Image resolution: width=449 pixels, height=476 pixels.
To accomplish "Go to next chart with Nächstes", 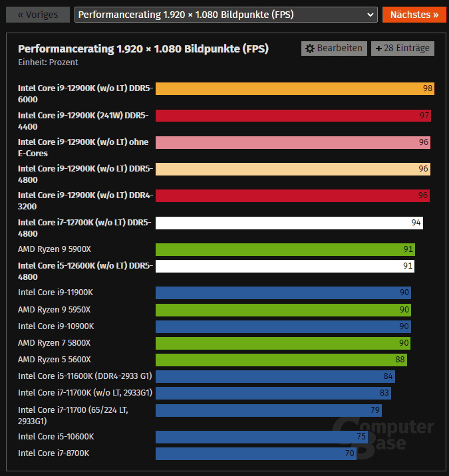I will pos(414,15).
